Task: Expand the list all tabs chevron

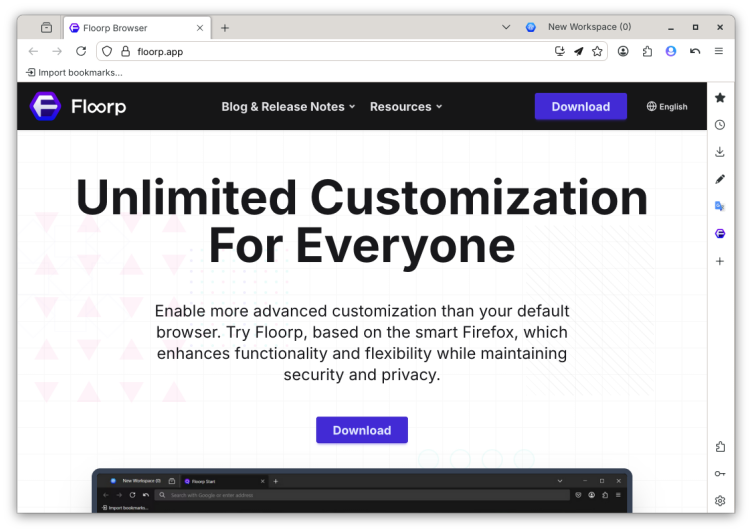Action: 506,27
